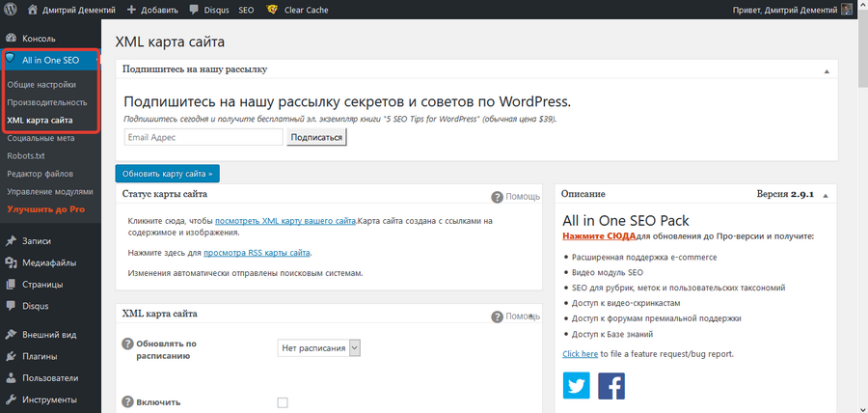
Task: Enable the Включить checkbox
Action: click(x=283, y=402)
